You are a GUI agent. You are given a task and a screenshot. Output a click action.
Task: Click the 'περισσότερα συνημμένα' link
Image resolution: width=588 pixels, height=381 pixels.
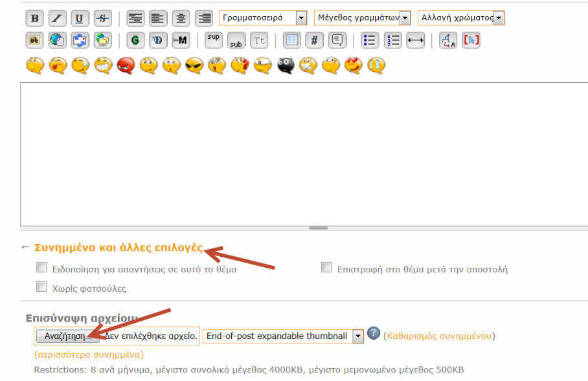click(89, 354)
